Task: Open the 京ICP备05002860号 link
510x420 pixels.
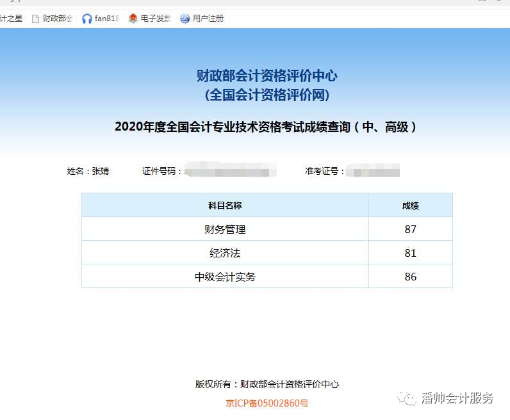Action: (267, 403)
